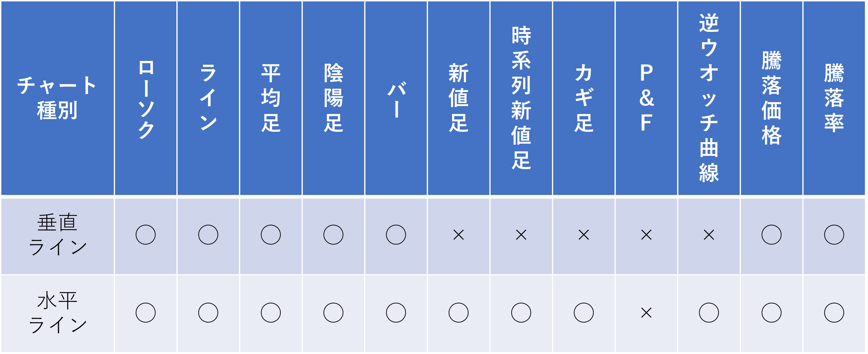
Task: Click the 水平ライン circle under バー
Action: [x=396, y=313]
